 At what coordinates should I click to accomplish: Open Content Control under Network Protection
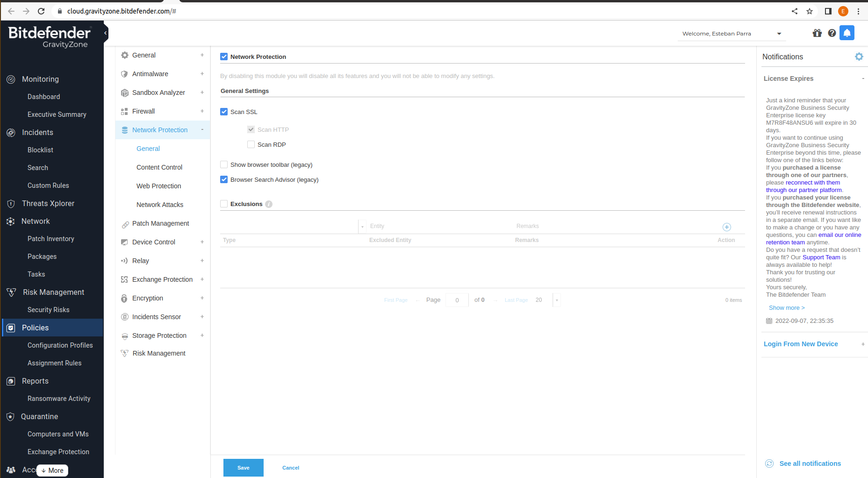pos(159,167)
